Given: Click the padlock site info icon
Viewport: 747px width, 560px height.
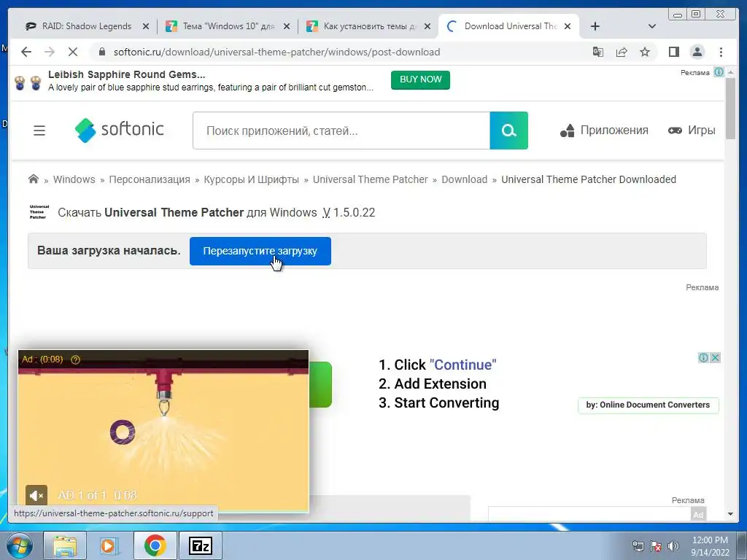Looking at the screenshot, I should pos(102,52).
